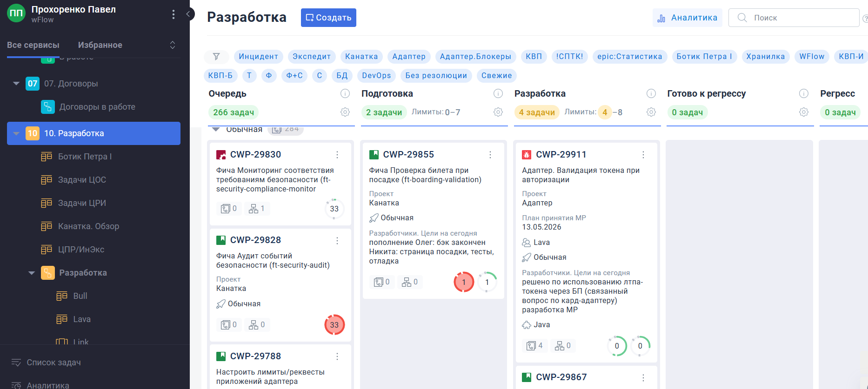Show info for Готово к регрессу column
The image size is (868, 389).
tap(804, 93)
